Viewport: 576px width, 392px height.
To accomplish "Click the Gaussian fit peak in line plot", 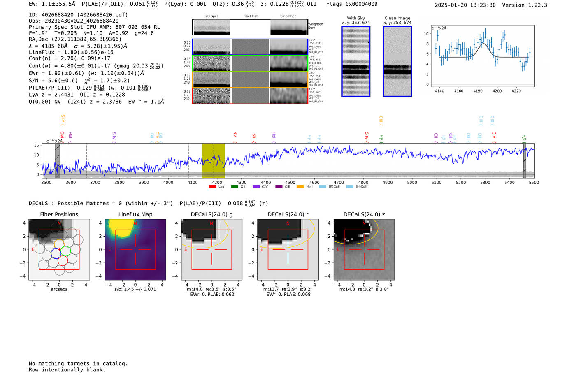I will pos(484,44).
